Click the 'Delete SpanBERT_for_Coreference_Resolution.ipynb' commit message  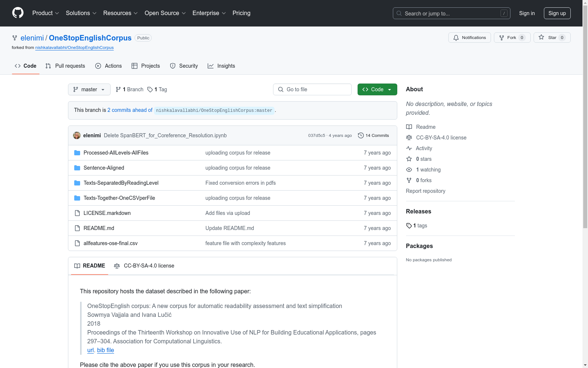(x=165, y=135)
